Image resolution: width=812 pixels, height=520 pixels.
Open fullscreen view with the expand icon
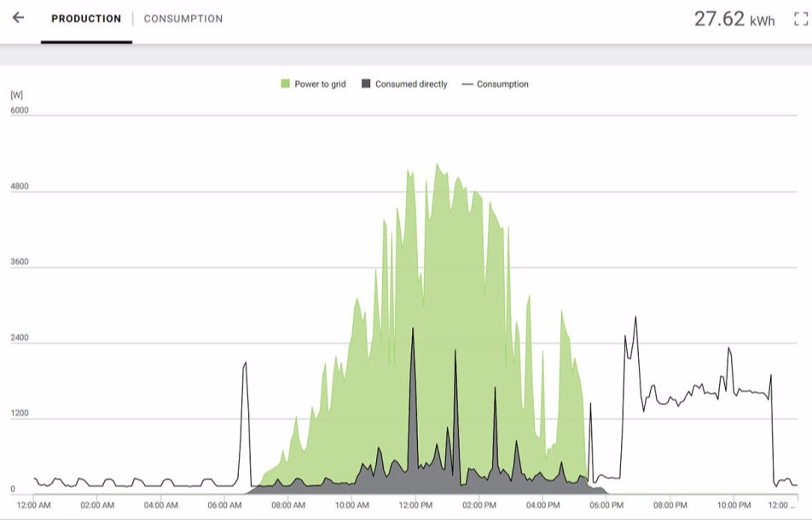coord(801,19)
